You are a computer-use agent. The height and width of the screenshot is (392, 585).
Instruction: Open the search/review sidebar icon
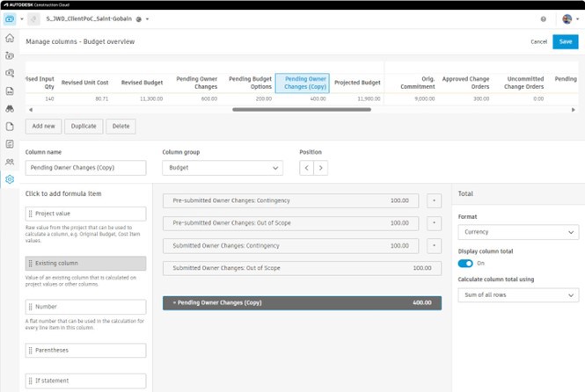(10, 74)
